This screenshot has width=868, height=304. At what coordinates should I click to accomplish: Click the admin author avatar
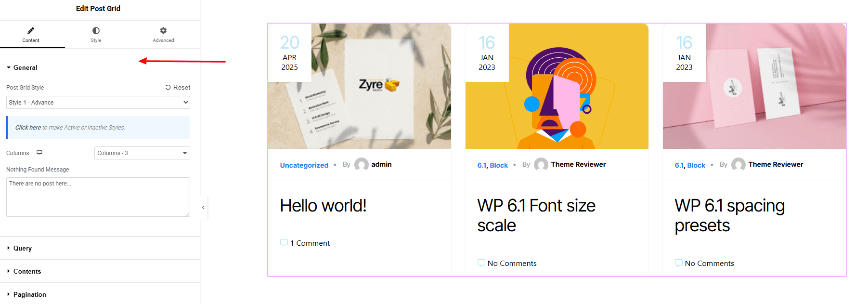362,165
